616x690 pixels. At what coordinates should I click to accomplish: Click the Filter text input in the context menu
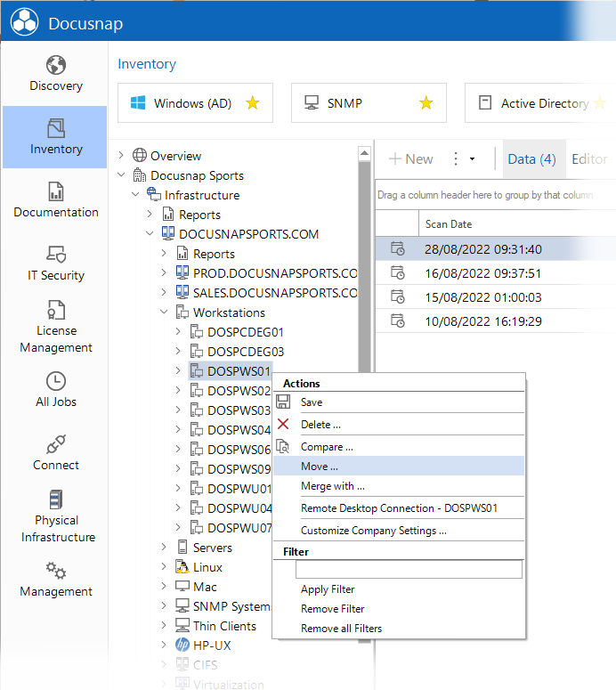click(x=409, y=570)
